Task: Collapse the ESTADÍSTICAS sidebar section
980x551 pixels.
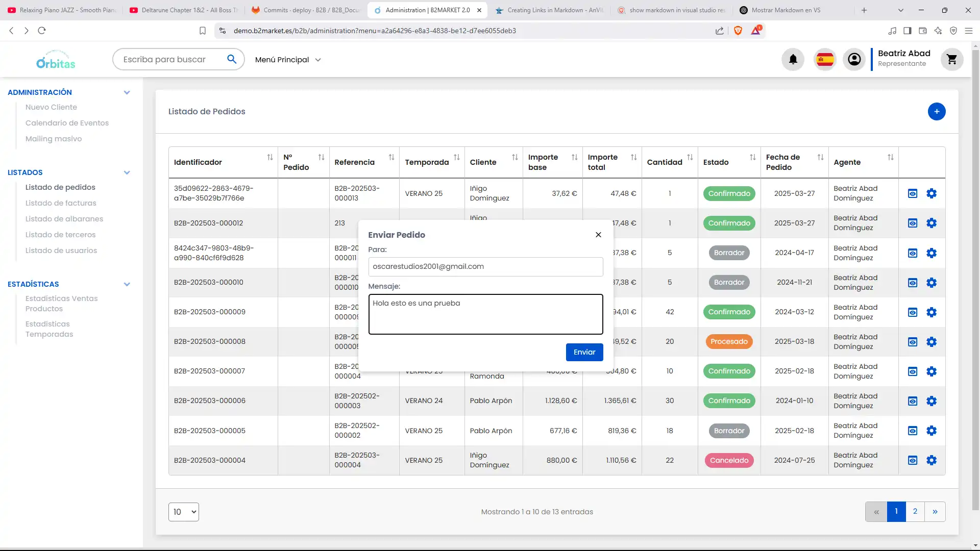Action: (127, 284)
